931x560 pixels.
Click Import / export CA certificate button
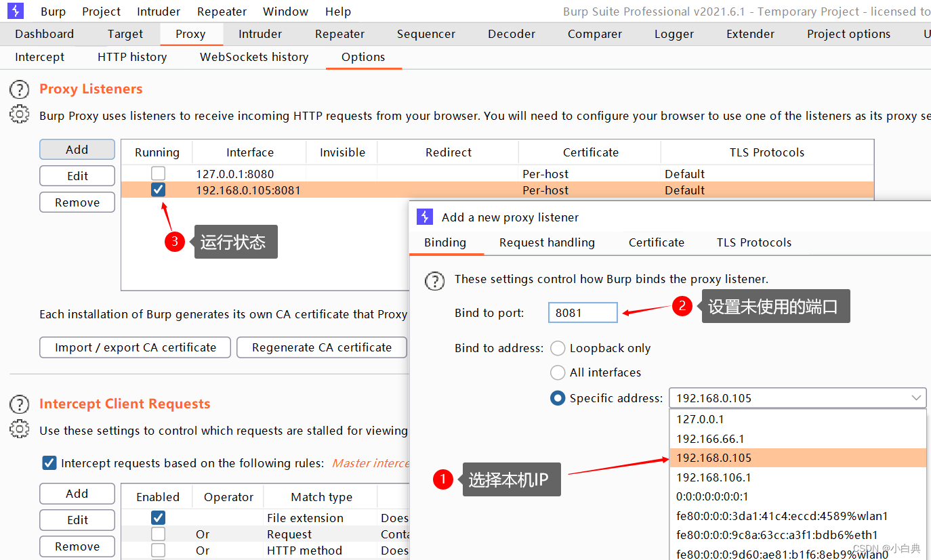click(136, 347)
